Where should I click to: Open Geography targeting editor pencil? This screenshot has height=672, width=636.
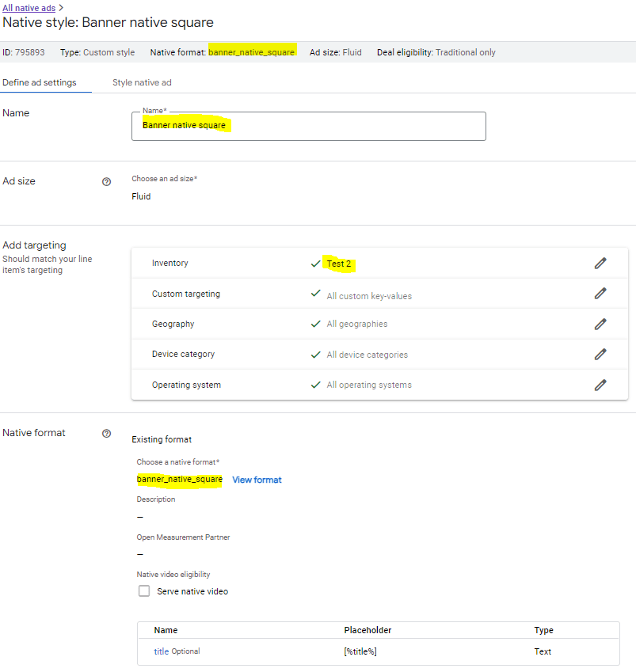pyautogui.click(x=600, y=324)
